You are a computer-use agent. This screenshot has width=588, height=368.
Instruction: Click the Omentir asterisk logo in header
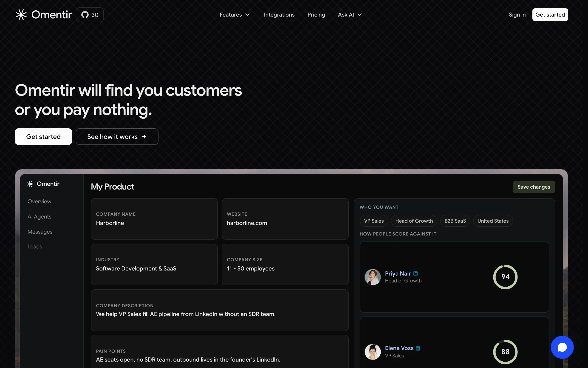pyautogui.click(x=21, y=14)
